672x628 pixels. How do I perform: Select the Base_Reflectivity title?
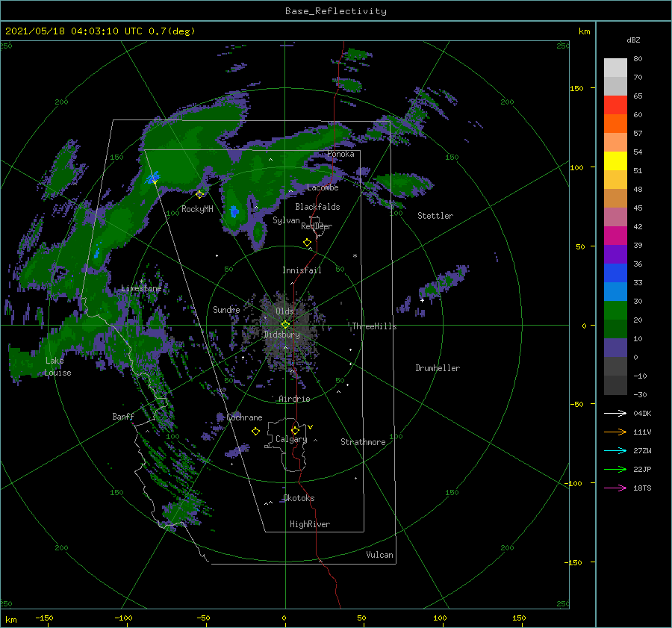[336, 11]
